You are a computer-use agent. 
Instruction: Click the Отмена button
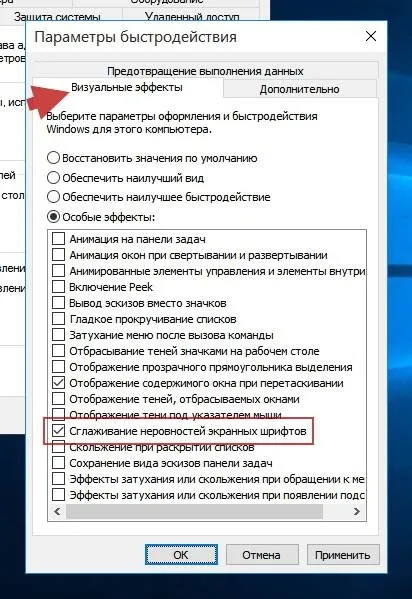(261, 555)
